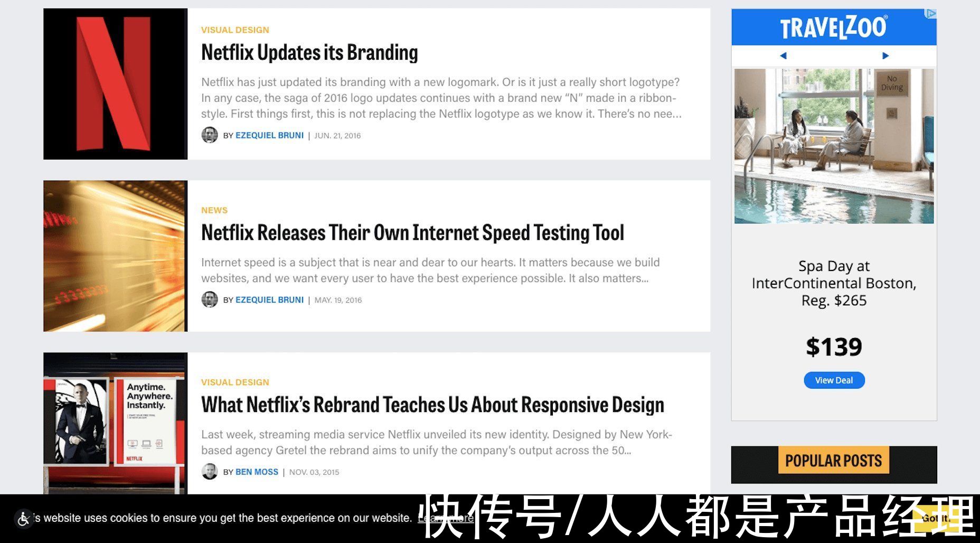Click the $139 price text

(834, 347)
